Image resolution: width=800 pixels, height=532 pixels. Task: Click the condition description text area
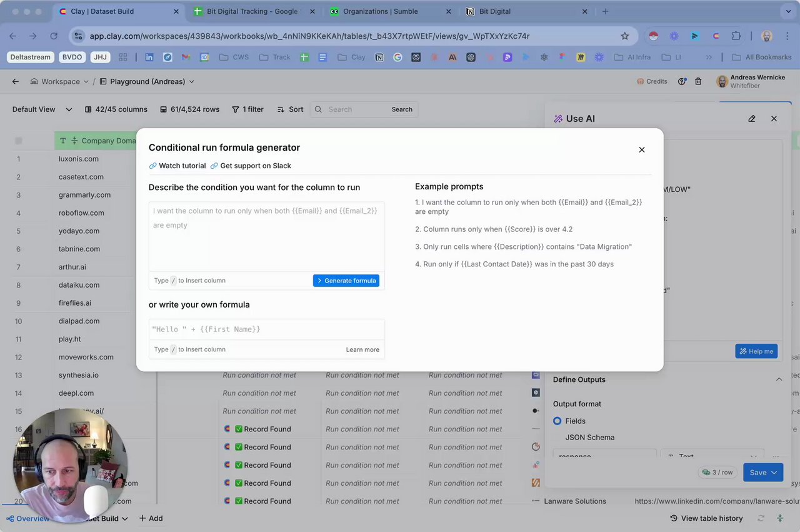[267, 236]
